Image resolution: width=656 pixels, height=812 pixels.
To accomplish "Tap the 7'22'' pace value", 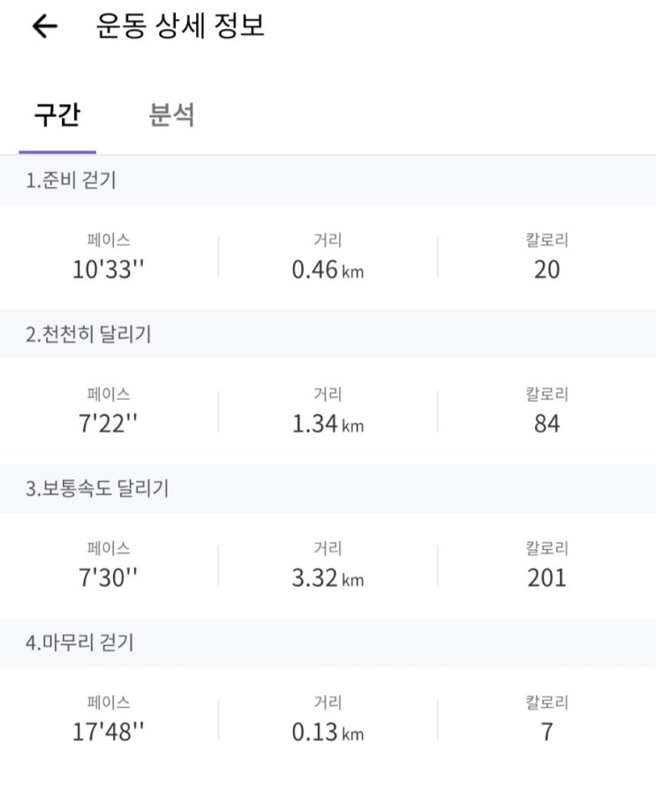I will coord(108,424).
